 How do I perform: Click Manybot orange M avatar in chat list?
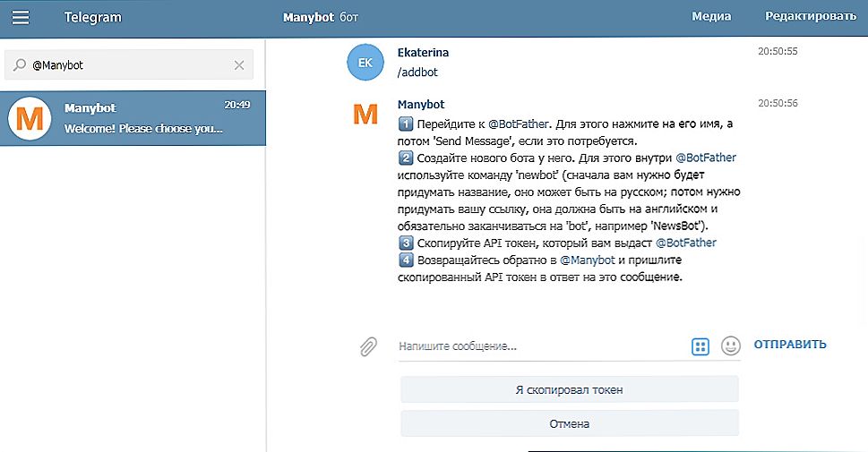30,119
